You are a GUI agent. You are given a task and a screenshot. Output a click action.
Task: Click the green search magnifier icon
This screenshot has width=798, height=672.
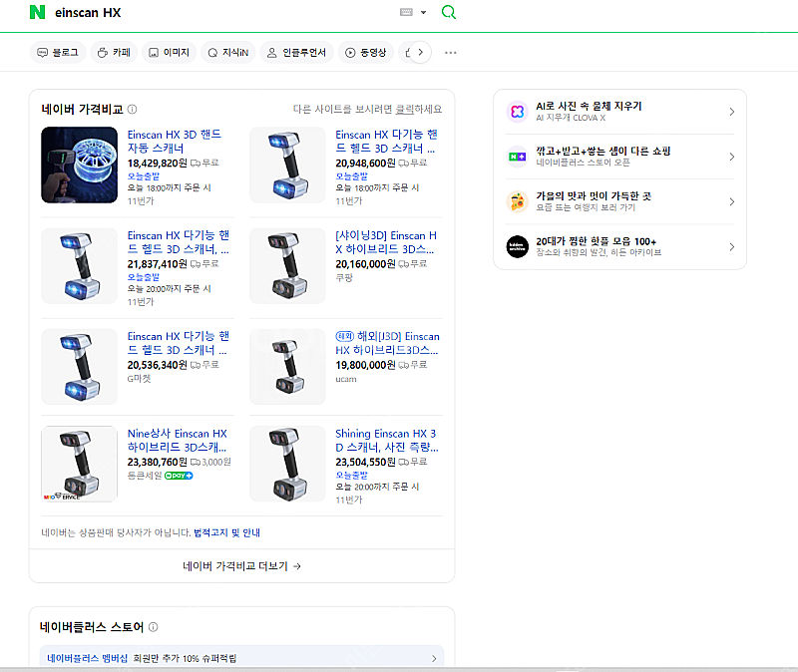click(448, 12)
